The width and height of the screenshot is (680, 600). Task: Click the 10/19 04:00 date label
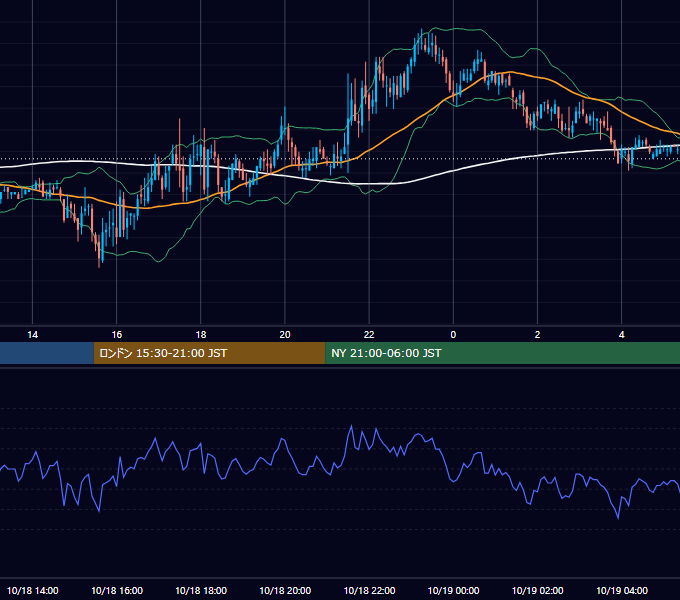pyautogui.click(x=621, y=590)
